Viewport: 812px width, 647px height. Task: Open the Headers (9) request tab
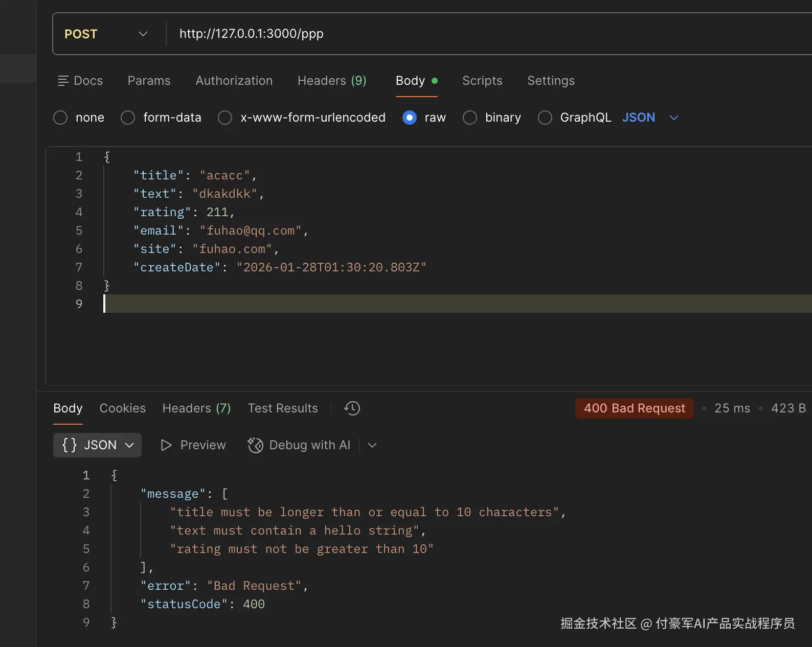(332, 81)
